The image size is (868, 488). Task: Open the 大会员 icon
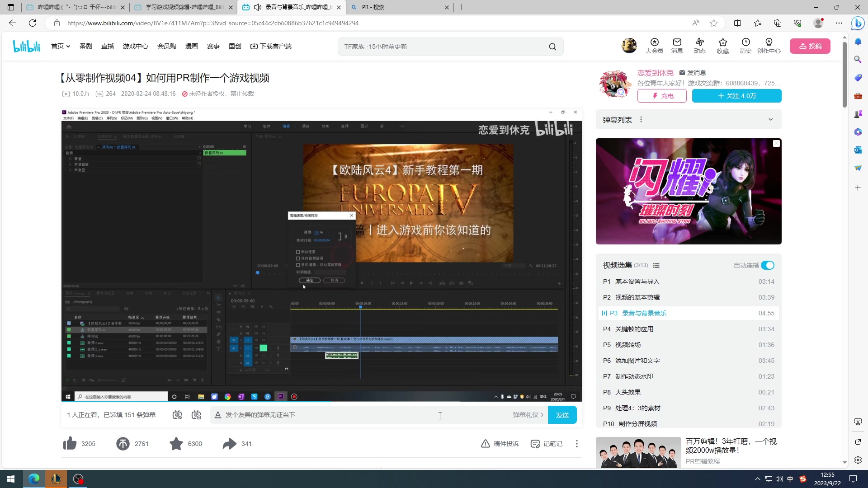[x=654, y=46]
